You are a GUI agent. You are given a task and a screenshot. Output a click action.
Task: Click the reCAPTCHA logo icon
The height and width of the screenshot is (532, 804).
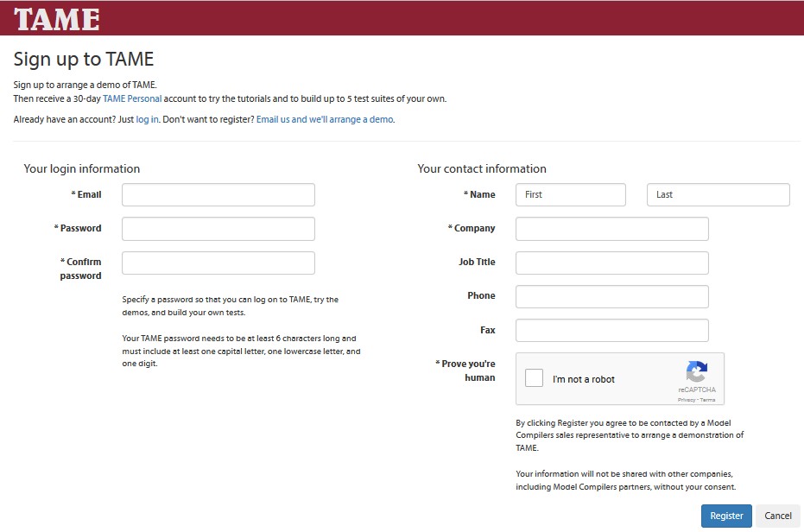[696, 371]
